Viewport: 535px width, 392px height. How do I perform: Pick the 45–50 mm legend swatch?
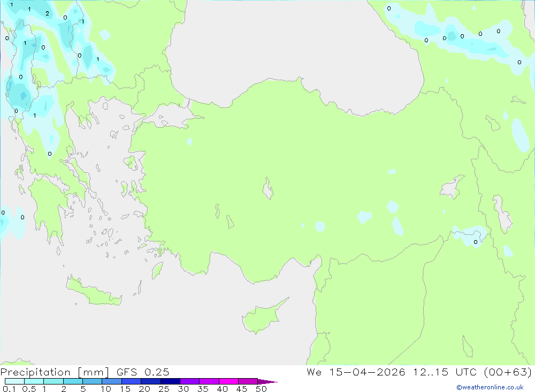pyautogui.click(x=248, y=381)
